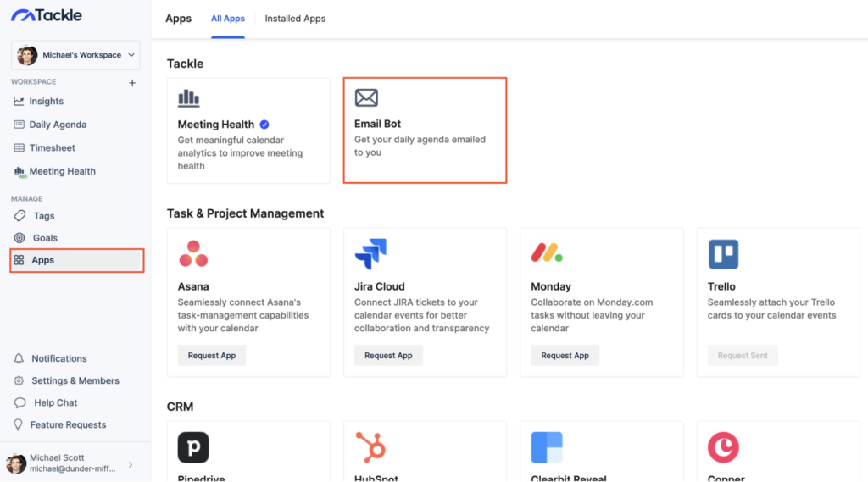
Task: Click the Trello logo icon
Action: pos(724,254)
